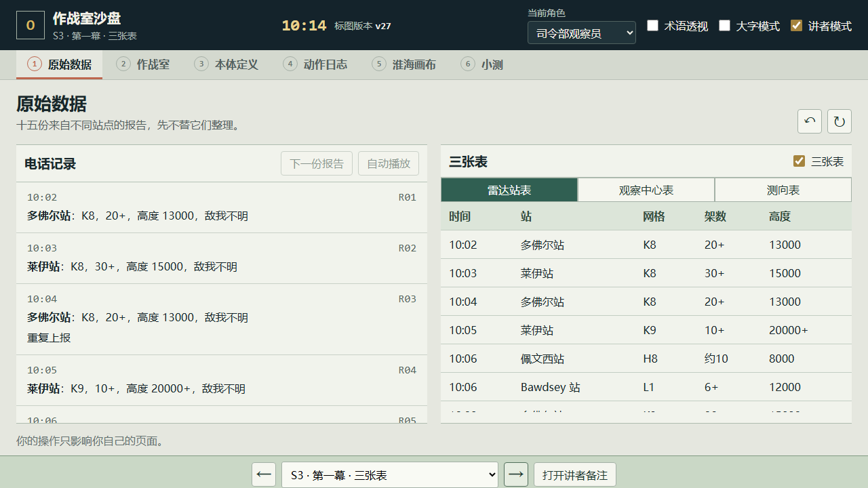
Task: Click table cell Bawdsey 站
Action: pos(551,387)
